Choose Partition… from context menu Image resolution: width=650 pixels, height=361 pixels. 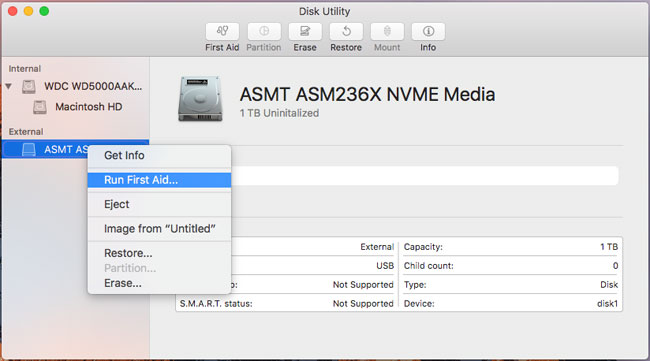click(159, 268)
